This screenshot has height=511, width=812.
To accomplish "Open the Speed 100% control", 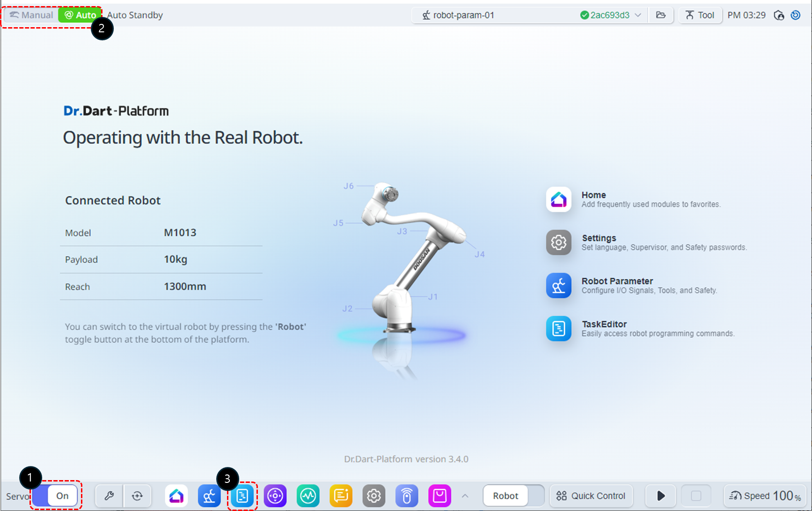I will [x=765, y=496].
